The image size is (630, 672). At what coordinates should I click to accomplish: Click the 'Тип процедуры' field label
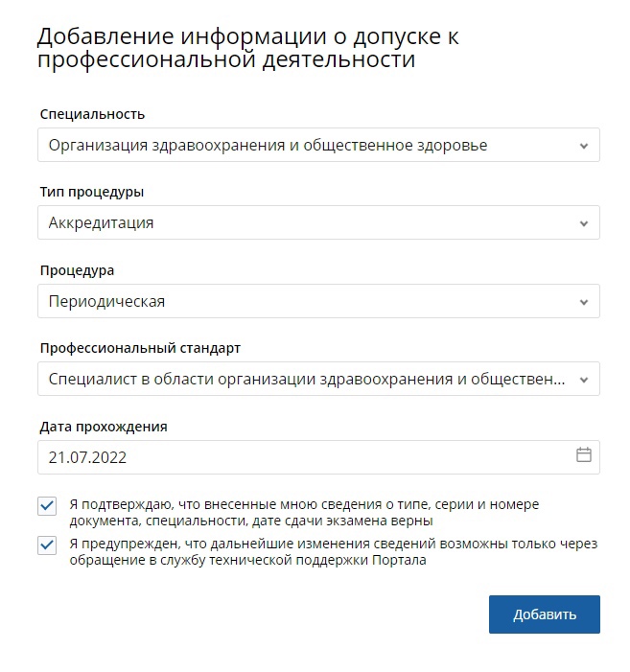(x=92, y=192)
